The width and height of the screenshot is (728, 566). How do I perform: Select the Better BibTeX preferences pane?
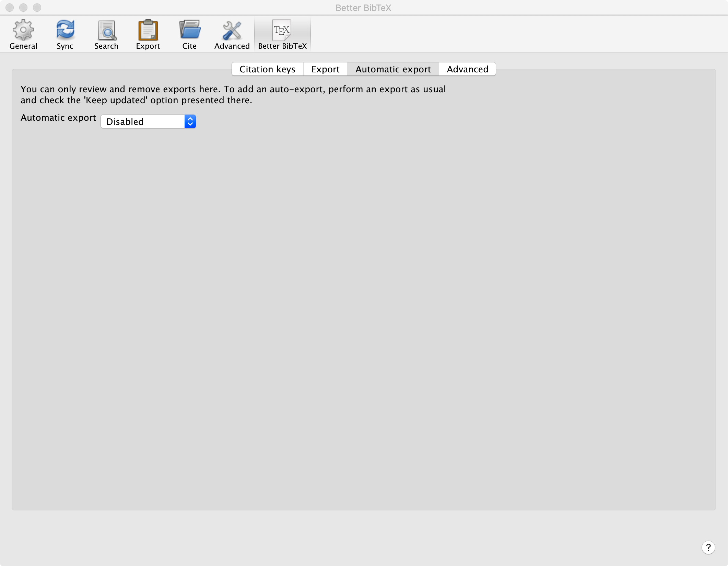[x=282, y=34]
